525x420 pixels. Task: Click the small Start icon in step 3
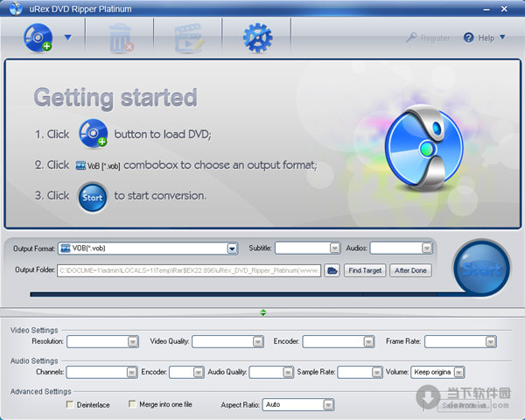[93, 197]
